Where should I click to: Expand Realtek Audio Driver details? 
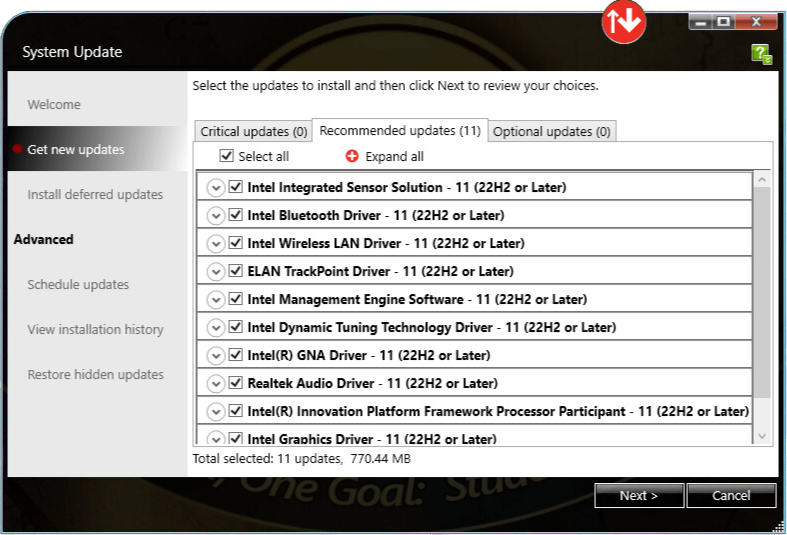(216, 384)
